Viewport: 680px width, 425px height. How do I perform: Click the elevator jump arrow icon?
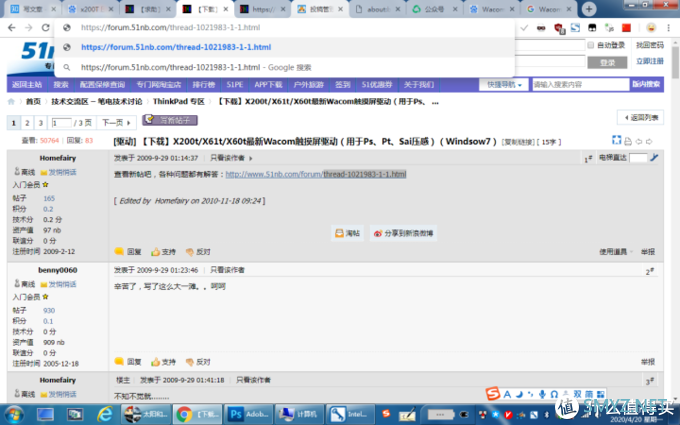[x=654, y=157]
